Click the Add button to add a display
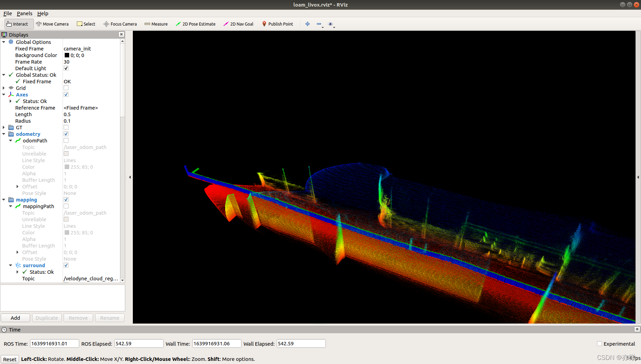Viewport: 641px width, 364px height. (15, 318)
